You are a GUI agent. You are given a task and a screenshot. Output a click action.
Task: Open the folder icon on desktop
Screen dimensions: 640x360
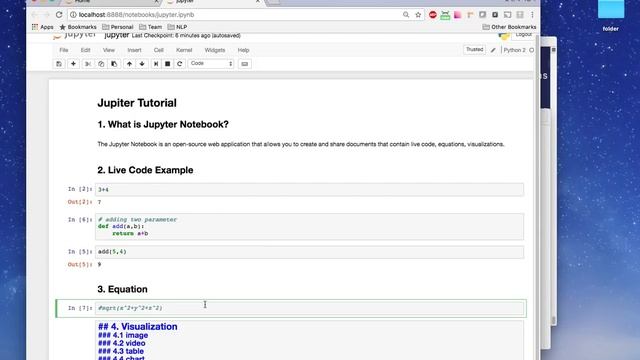point(611,16)
